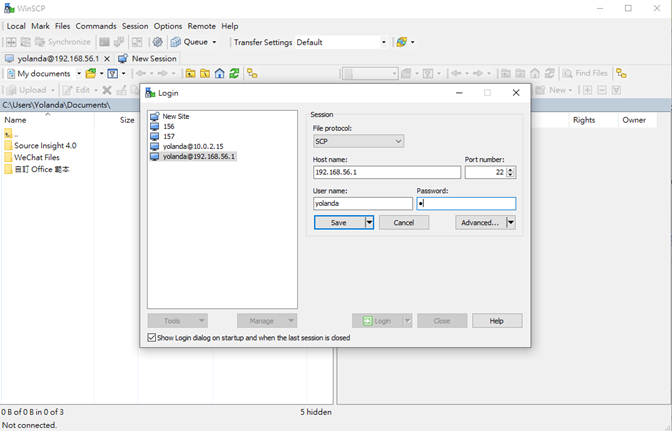672x431 pixels.
Task: Click into the Host name field
Action: click(x=387, y=172)
